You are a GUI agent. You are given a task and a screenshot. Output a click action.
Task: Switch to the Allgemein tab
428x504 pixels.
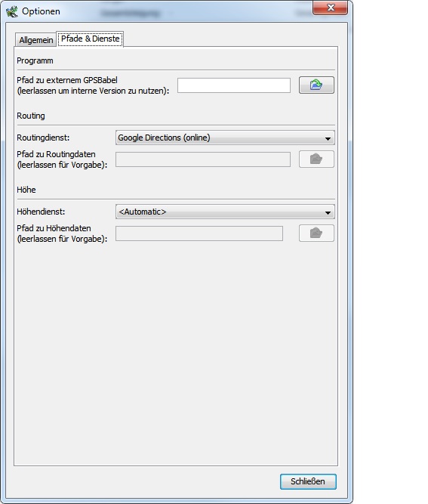pyautogui.click(x=36, y=40)
